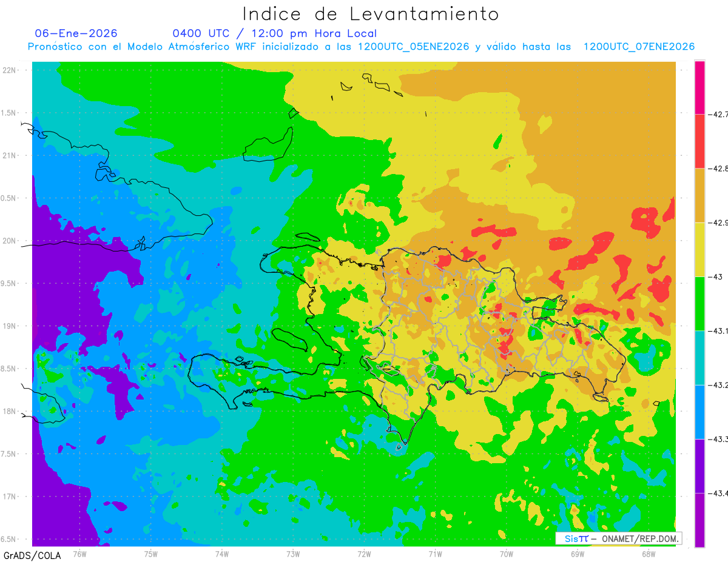Viewport: 728px width, 562px height.
Task: Pick the green swatch in color bar
Action: tap(699, 303)
